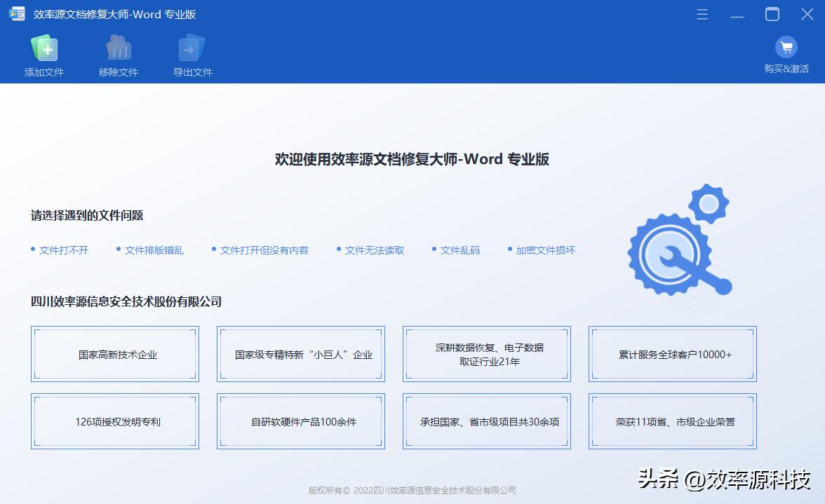Click the 添加文件 (Add File) icon
The width and height of the screenshot is (825, 504).
[x=44, y=48]
